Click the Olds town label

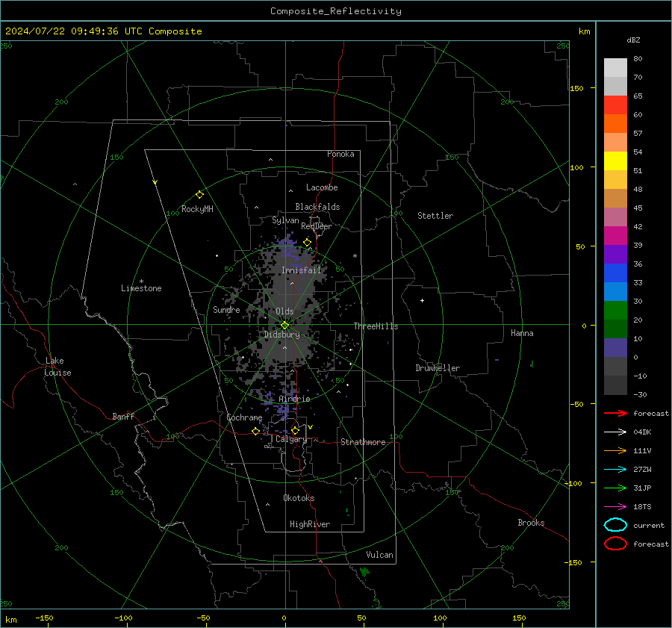coord(284,311)
